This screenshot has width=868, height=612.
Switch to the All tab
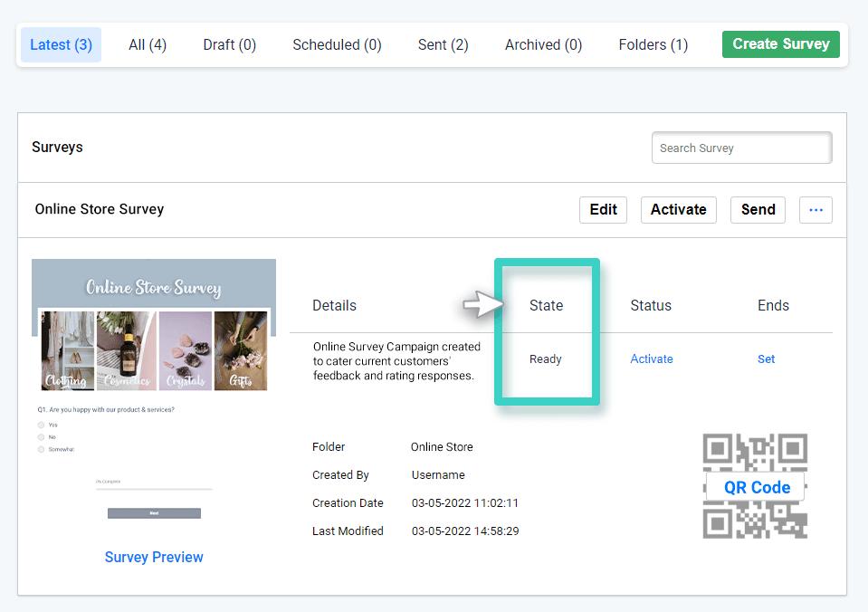[x=147, y=44]
